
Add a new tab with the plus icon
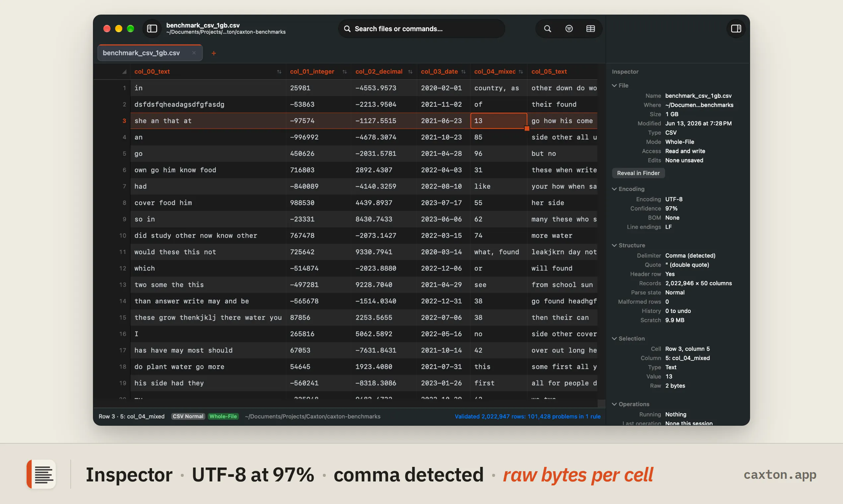pyautogui.click(x=213, y=53)
